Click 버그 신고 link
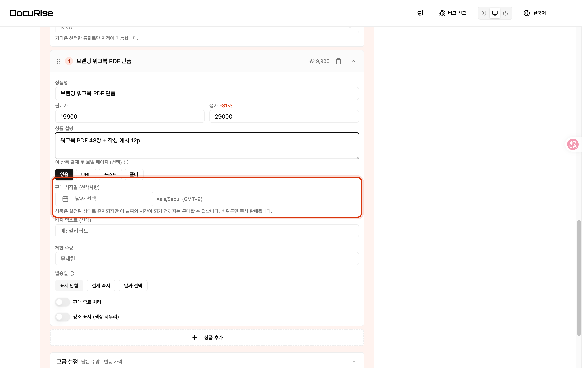 453,13
